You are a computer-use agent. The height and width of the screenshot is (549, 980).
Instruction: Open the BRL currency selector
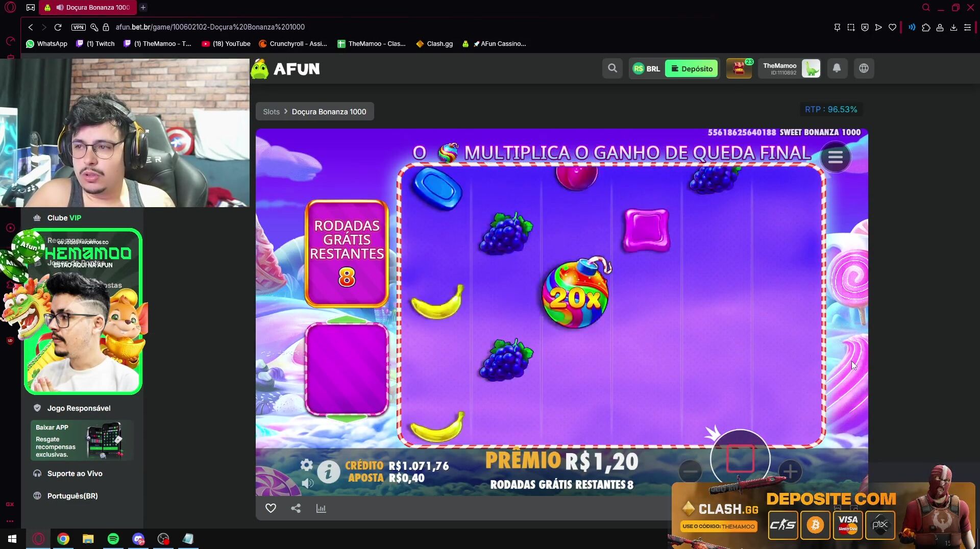pyautogui.click(x=647, y=68)
